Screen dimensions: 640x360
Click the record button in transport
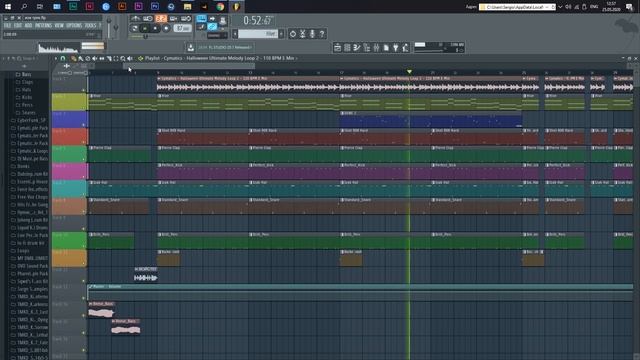coord(166,29)
